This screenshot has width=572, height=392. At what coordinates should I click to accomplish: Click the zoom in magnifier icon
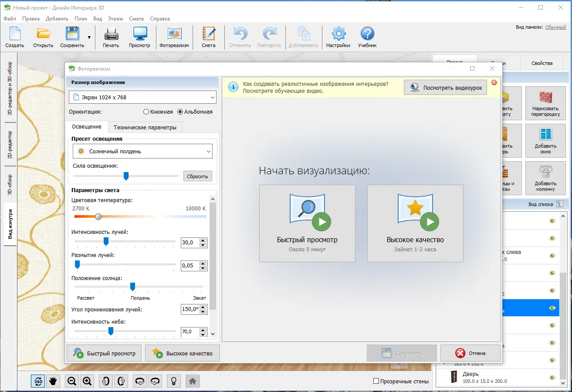pyautogui.click(x=87, y=381)
